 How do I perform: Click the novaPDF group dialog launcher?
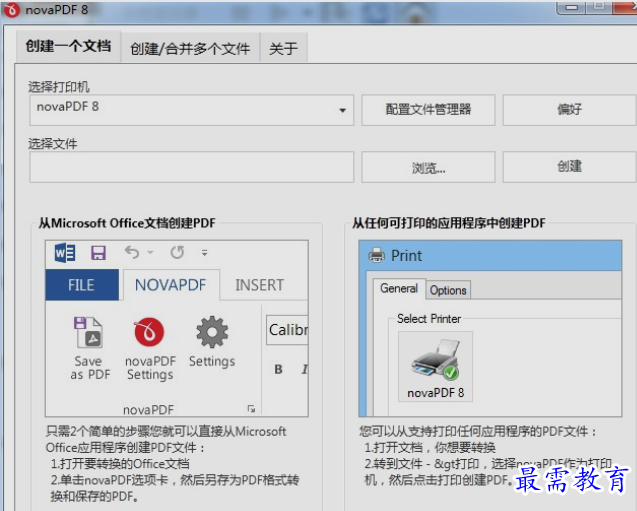point(251,409)
